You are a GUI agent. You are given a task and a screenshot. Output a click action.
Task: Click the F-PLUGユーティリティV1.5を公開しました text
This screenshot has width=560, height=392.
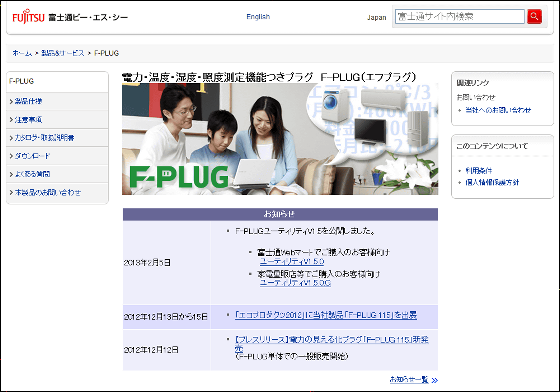(305, 231)
